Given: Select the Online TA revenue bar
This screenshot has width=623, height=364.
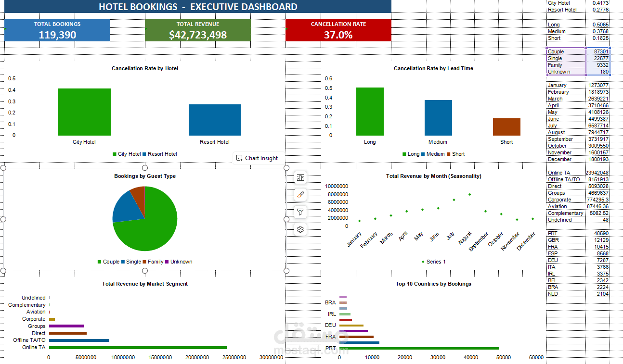Looking at the screenshot, I should pos(138,348).
